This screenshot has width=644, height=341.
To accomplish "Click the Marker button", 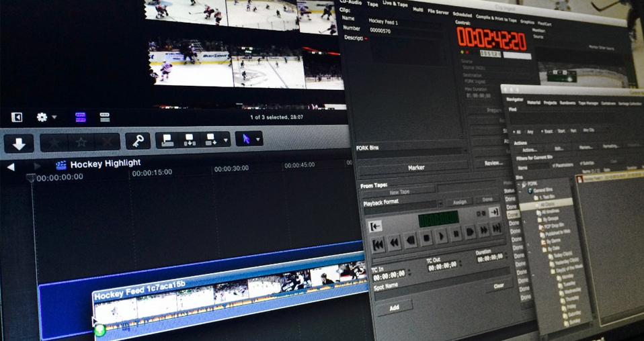I will [415, 167].
